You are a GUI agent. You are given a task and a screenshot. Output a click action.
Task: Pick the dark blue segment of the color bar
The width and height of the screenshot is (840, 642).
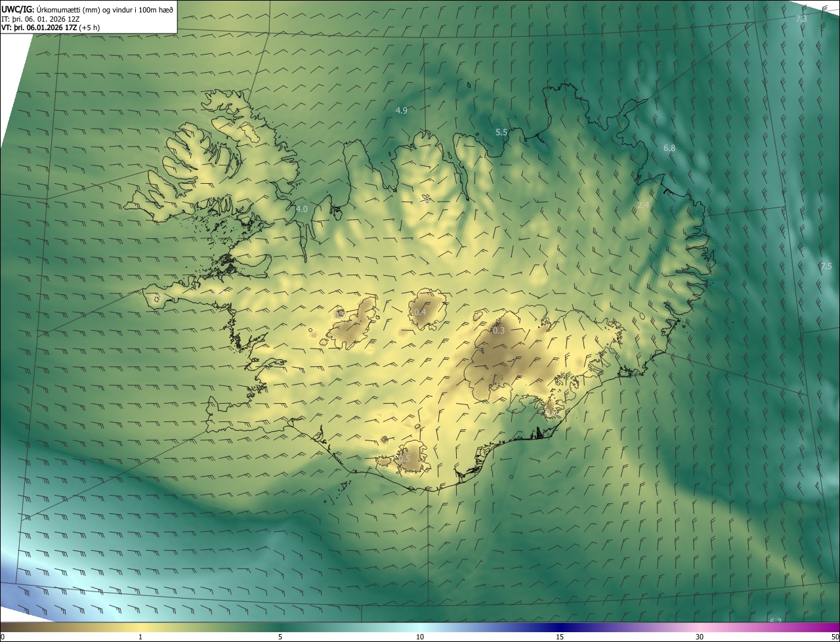pos(560,628)
